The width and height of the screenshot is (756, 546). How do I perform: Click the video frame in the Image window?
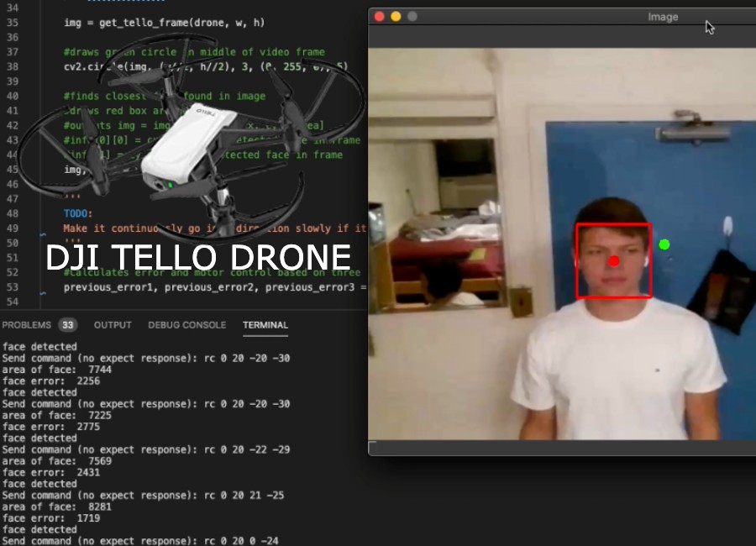(562, 244)
